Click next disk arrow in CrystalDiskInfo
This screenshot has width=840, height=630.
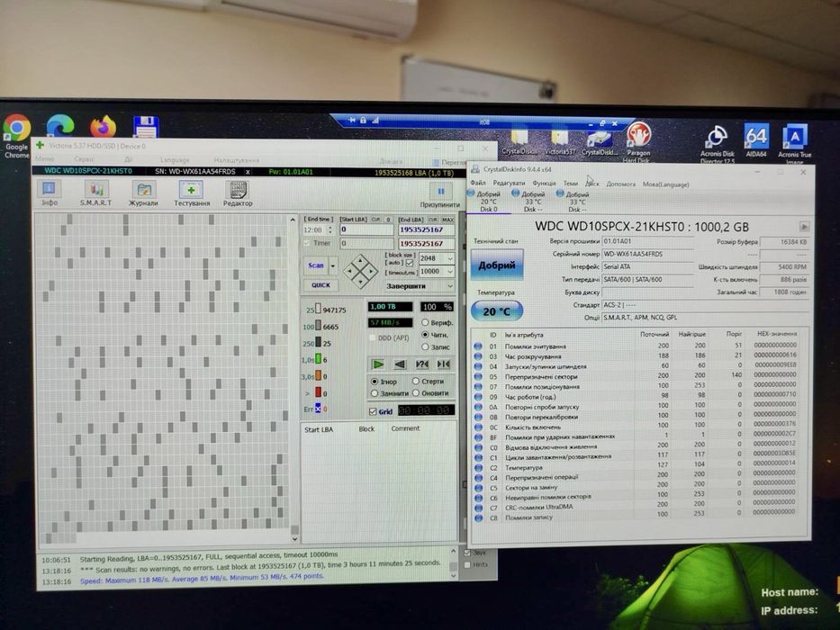pos(804,227)
